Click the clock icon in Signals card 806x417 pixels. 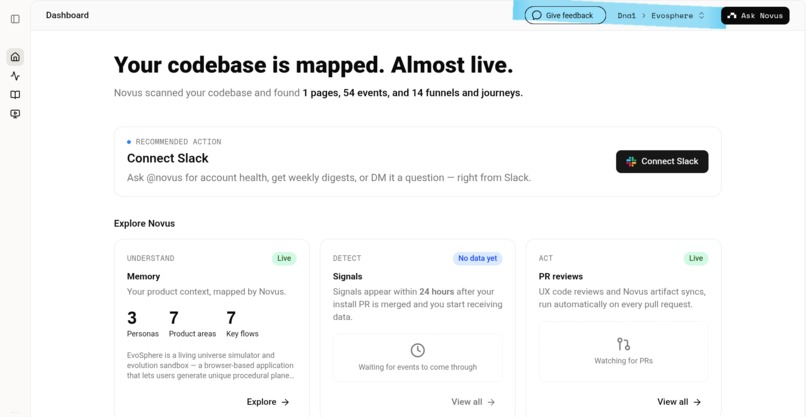[417, 350]
